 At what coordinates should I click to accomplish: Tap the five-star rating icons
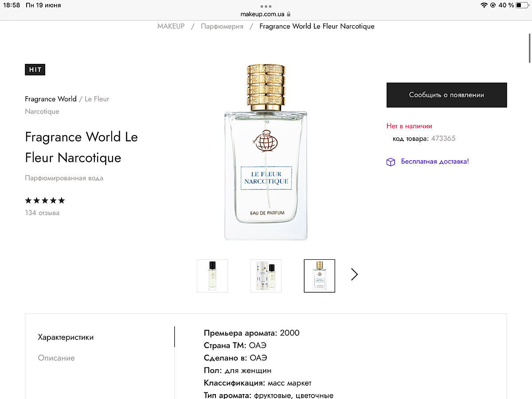(x=45, y=200)
